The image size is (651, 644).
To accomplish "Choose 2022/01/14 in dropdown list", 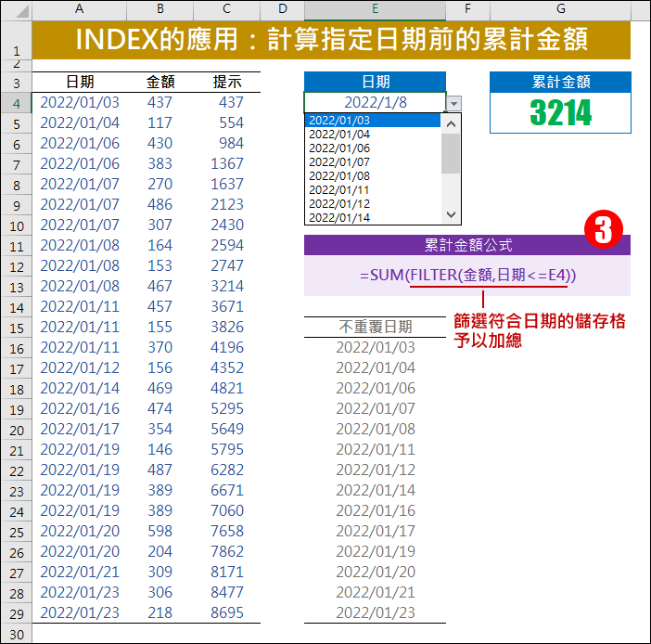I will [x=373, y=218].
